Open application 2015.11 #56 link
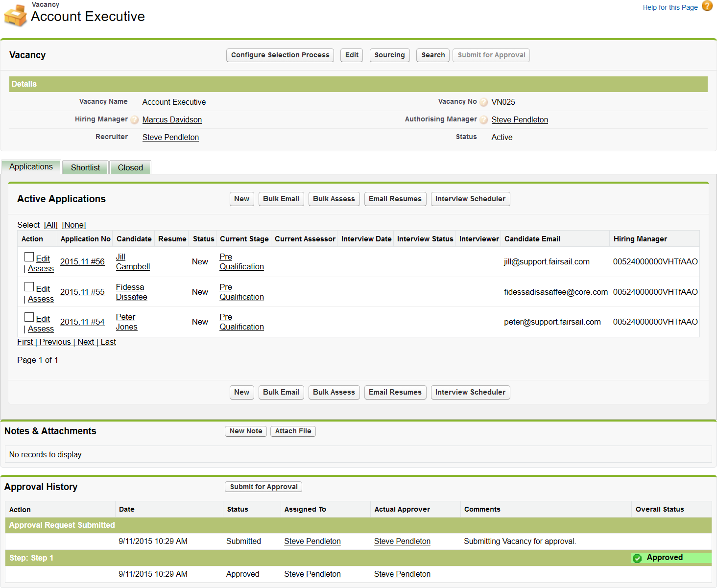 click(x=82, y=262)
